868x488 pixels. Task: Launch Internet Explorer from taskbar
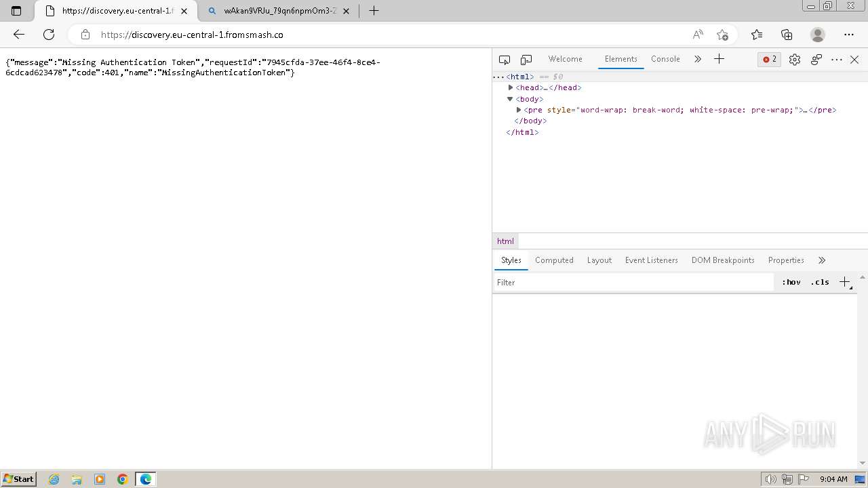[x=54, y=479]
